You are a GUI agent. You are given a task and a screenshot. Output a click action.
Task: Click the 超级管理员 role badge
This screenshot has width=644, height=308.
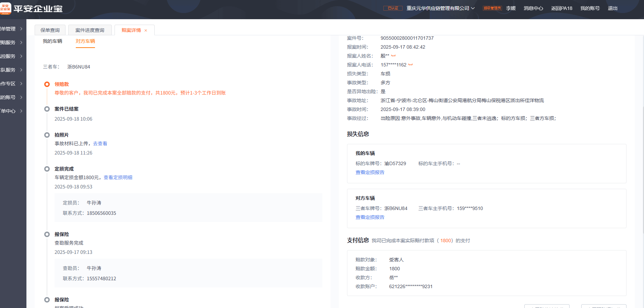pyautogui.click(x=492, y=8)
